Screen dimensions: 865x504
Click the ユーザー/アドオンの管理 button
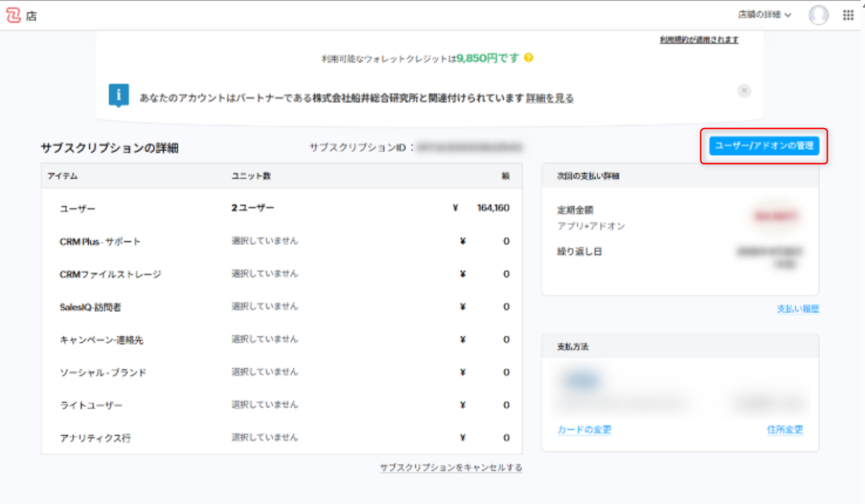(x=764, y=146)
